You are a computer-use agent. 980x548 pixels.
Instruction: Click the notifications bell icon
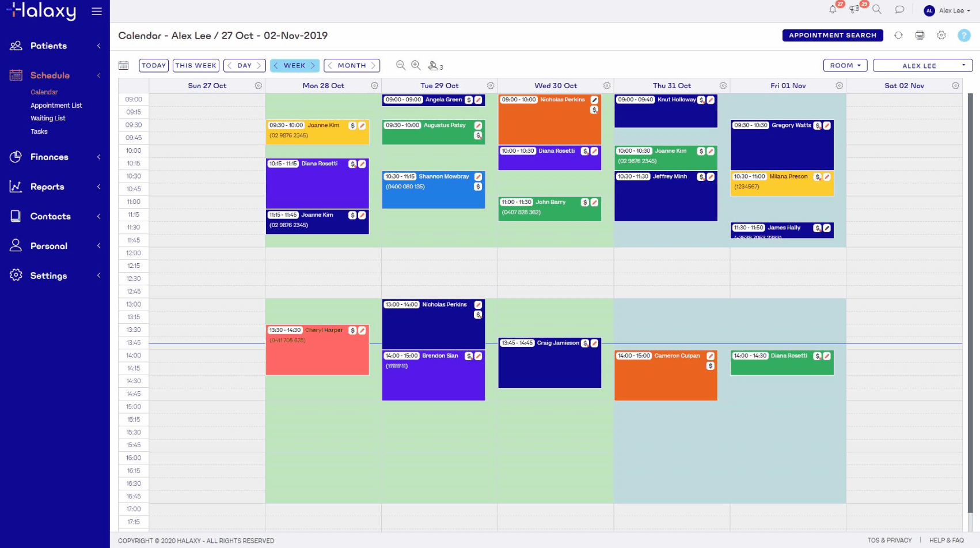point(833,10)
